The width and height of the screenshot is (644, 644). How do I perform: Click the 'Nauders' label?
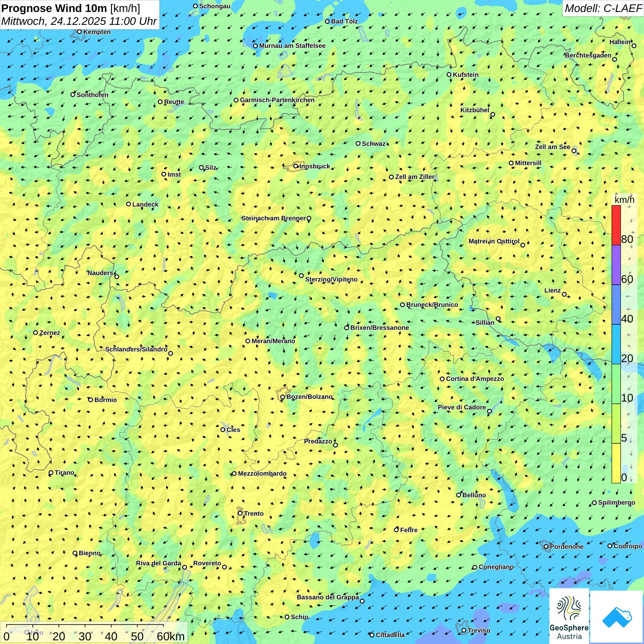pyautogui.click(x=100, y=273)
